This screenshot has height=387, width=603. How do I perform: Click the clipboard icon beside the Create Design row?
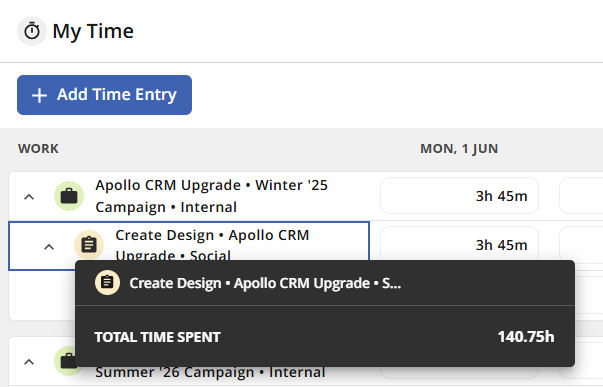[x=89, y=245]
